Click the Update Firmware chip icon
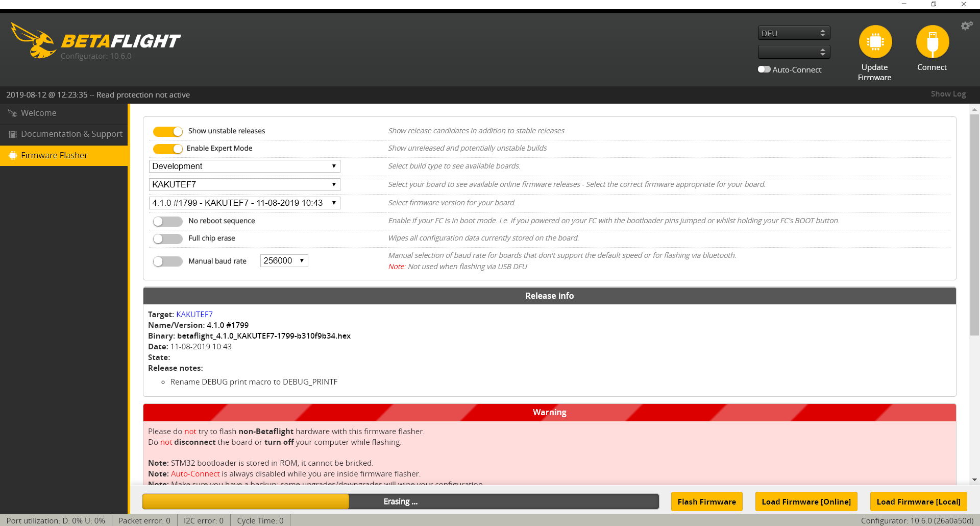The height and width of the screenshot is (526, 980). point(875,42)
